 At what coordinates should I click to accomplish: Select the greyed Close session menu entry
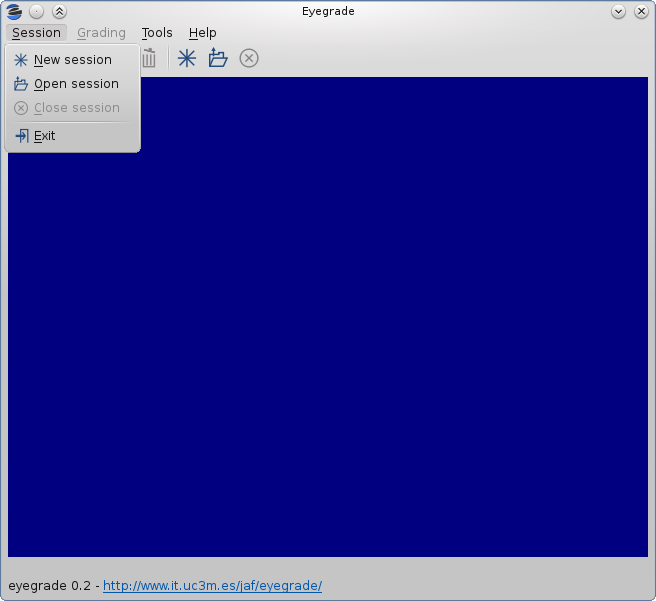73,108
